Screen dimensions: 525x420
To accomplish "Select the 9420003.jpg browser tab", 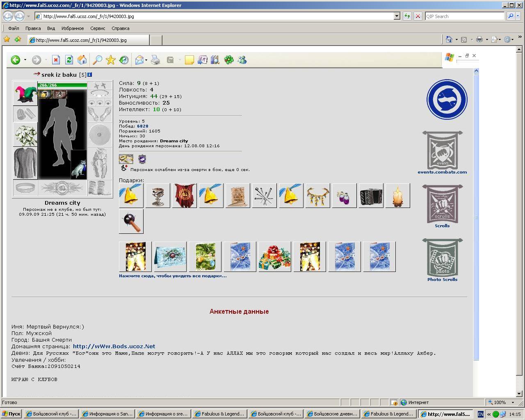I will tap(88, 40).
